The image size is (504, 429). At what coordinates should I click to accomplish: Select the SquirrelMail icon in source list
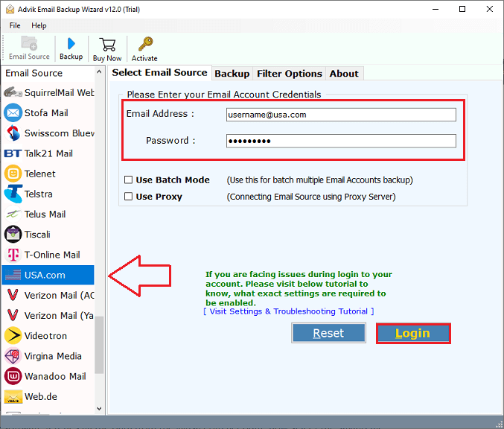13,92
